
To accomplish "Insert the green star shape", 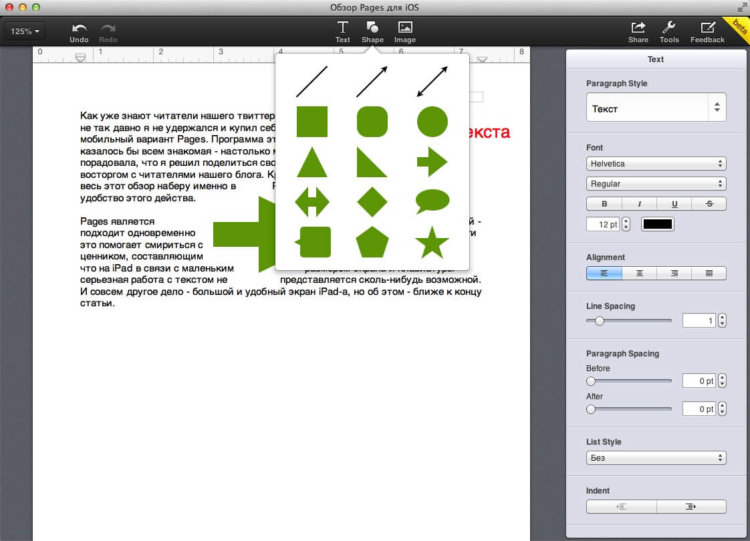I will click(432, 242).
